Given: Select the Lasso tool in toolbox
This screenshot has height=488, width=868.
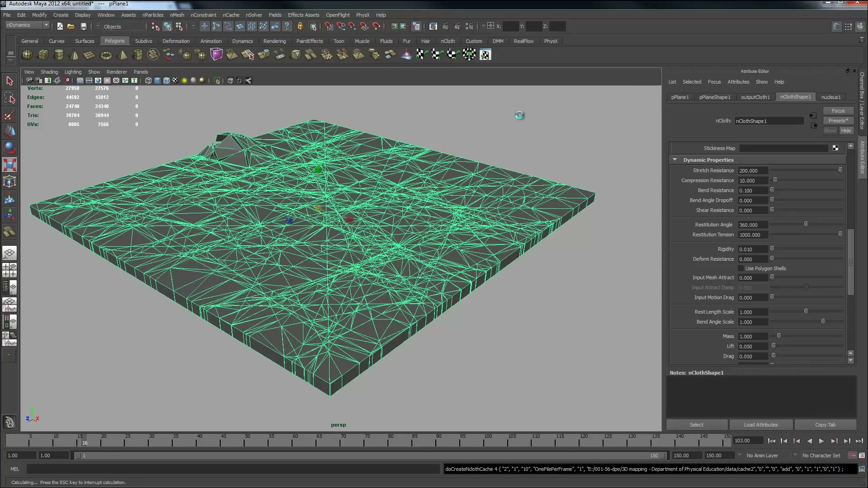Looking at the screenshot, I should (x=9, y=98).
